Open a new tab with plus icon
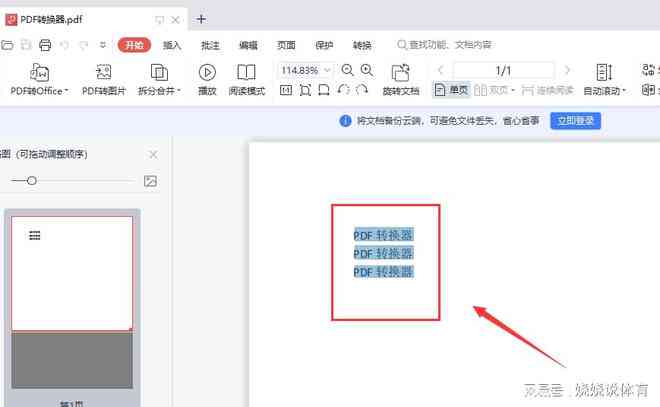660x407 pixels. (x=201, y=19)
